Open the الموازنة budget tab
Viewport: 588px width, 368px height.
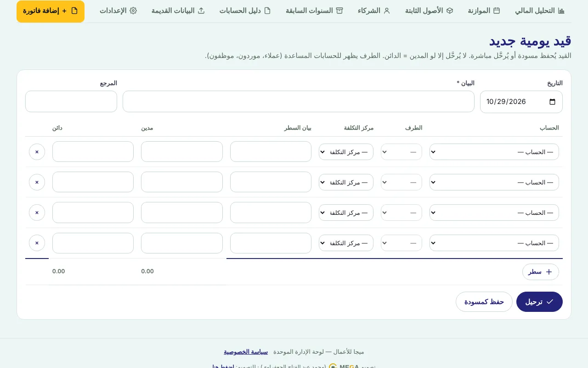click(x=484, y=11)
